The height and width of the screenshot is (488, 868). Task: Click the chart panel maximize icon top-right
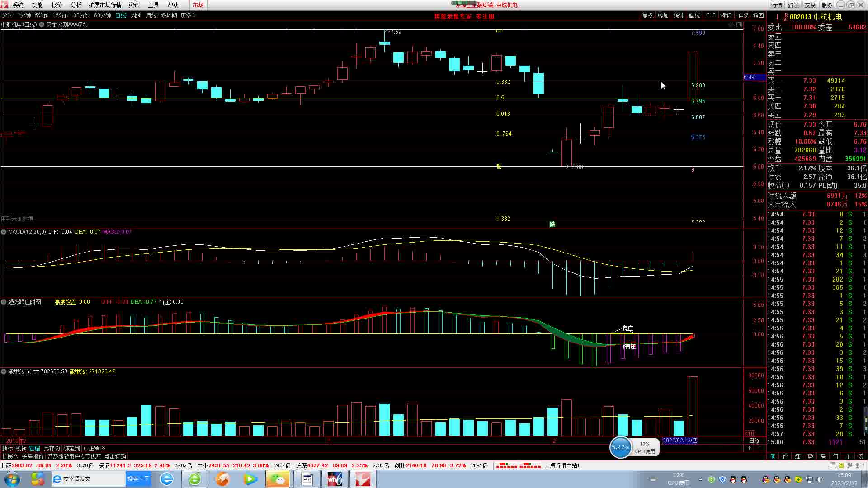click(x=740, y=25)
